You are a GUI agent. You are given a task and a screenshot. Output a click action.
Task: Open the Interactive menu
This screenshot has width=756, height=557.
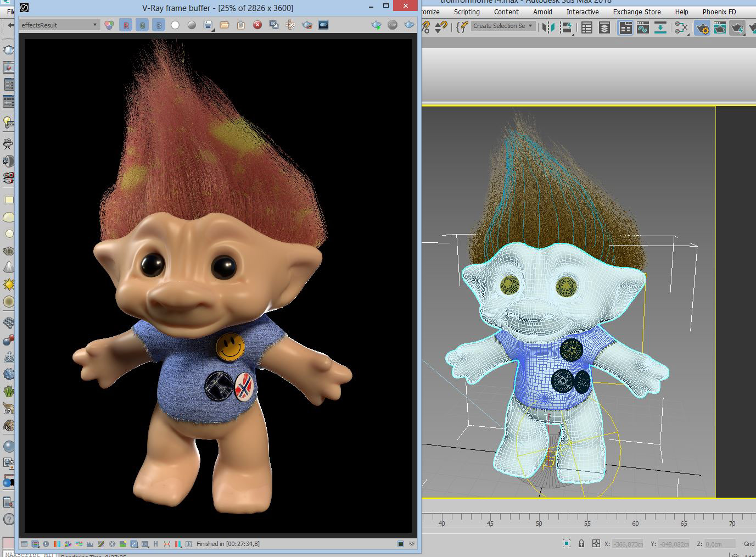point(583,12)
